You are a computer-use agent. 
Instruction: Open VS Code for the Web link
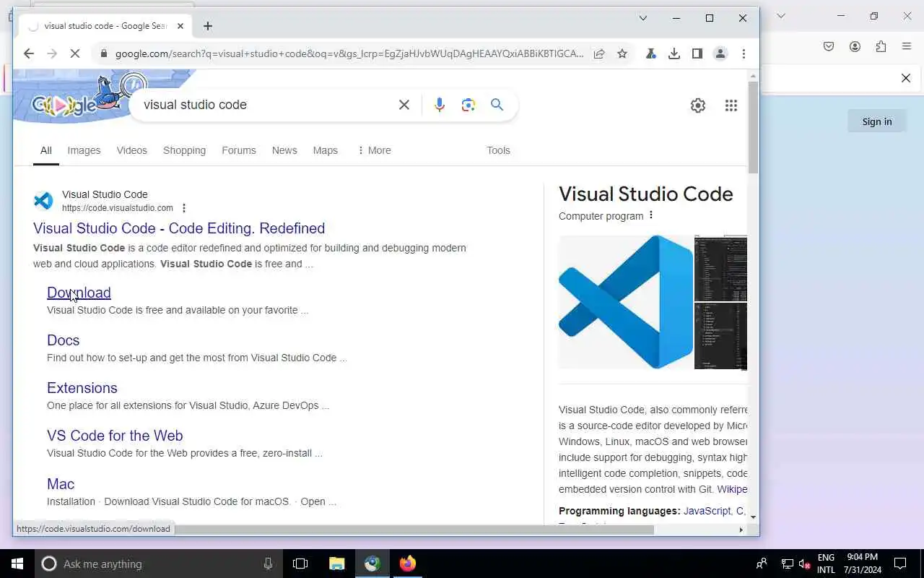(115, 436)
